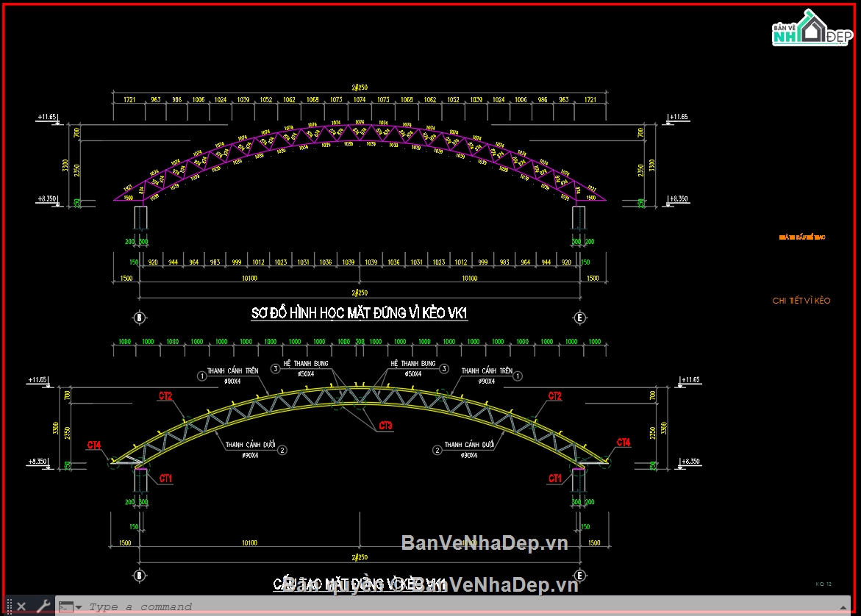This screenshot has height=616, width=861.
Task: Select the CT4 label near left truss end
Action: click(x=94, y=445)
